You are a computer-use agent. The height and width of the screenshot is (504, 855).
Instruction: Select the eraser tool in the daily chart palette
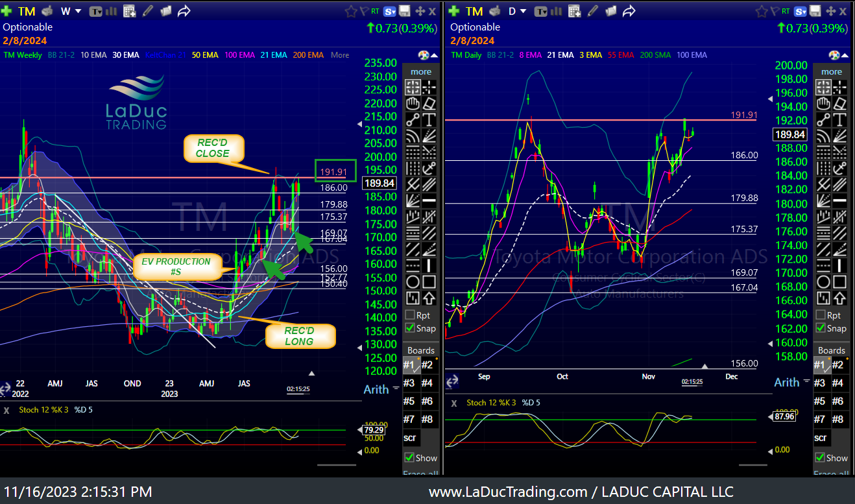tap(840, 103)
